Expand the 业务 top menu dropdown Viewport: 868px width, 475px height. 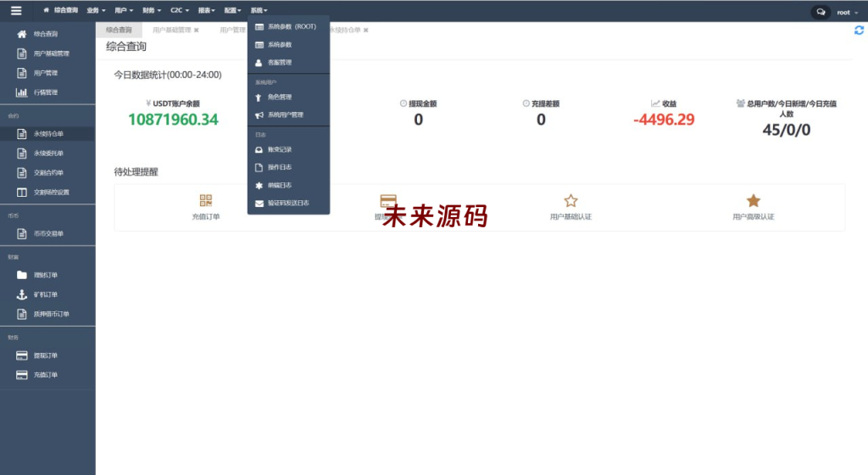coord(96,10)
